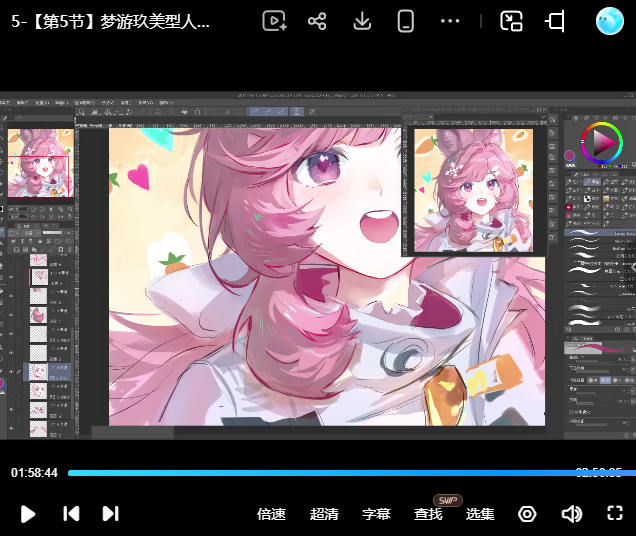Tap the share icon in top bar

(317, 21)
